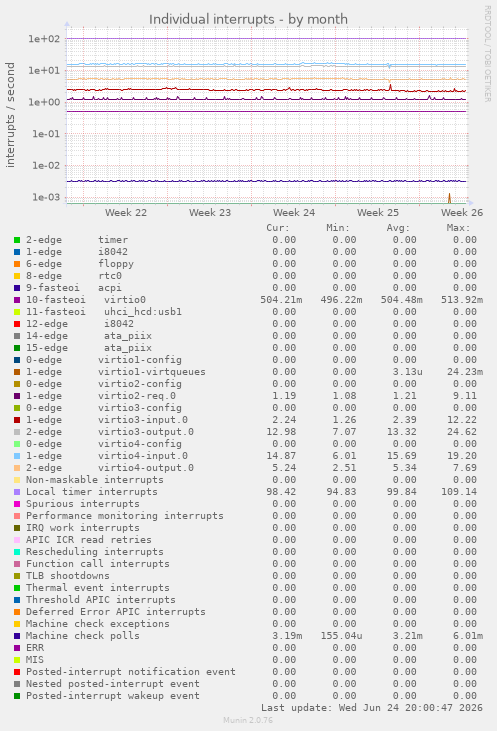Click the lavender Local timer interrupts swatch
The image size is (497, 731).
17,492
